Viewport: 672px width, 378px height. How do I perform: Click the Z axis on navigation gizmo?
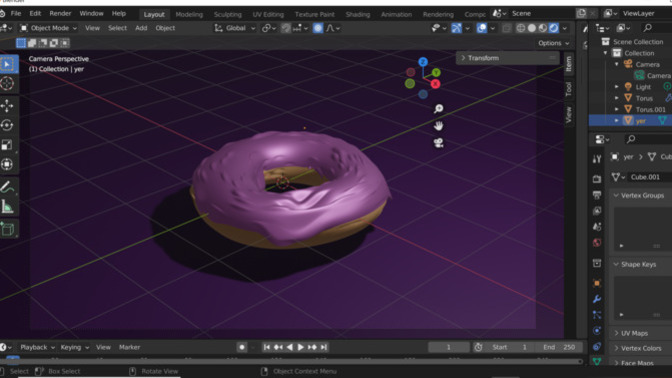tap(423, 62)
